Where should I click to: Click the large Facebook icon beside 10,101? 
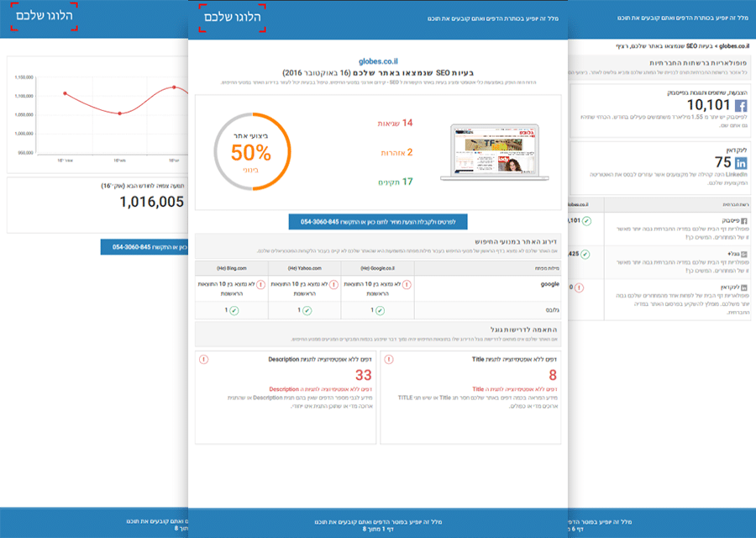[741, 106]
